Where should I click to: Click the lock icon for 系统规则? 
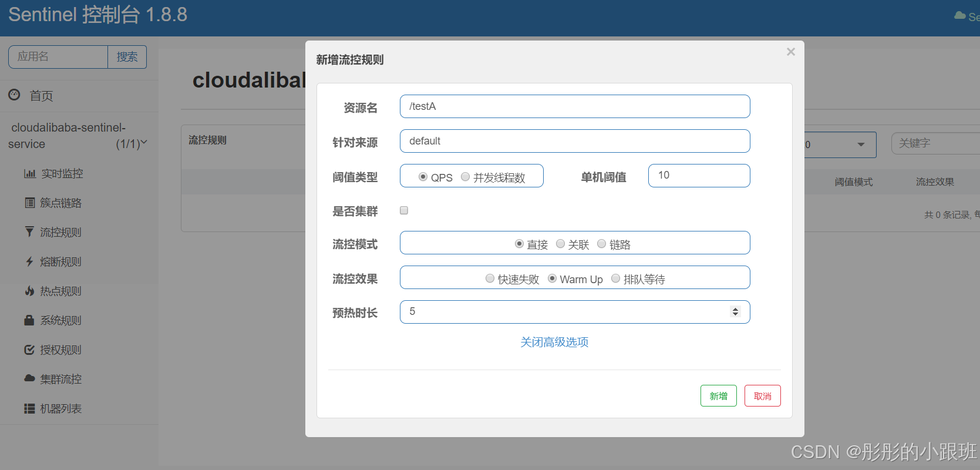click(29, 320)
